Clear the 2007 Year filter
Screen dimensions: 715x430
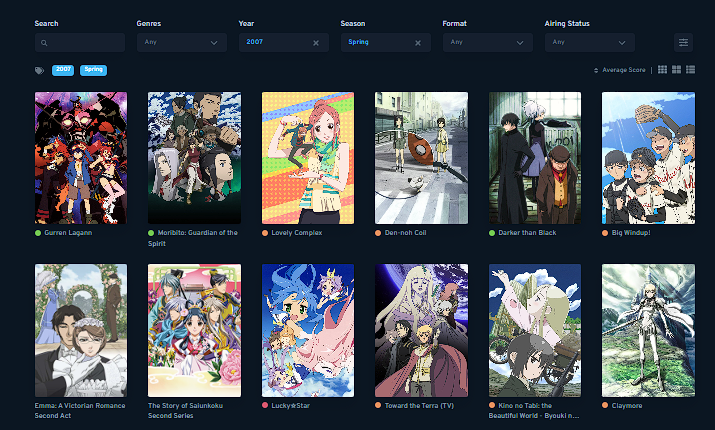[x=316, y=43]
